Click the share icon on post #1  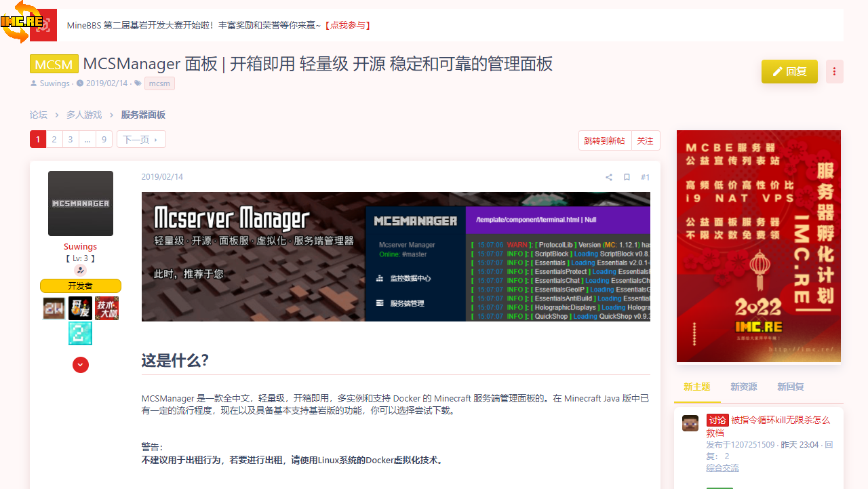608,177
